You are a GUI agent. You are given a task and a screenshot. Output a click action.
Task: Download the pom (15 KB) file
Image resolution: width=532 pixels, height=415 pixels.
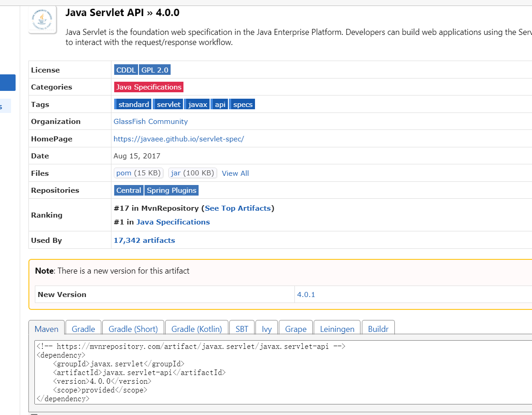[x=139, y=173]
